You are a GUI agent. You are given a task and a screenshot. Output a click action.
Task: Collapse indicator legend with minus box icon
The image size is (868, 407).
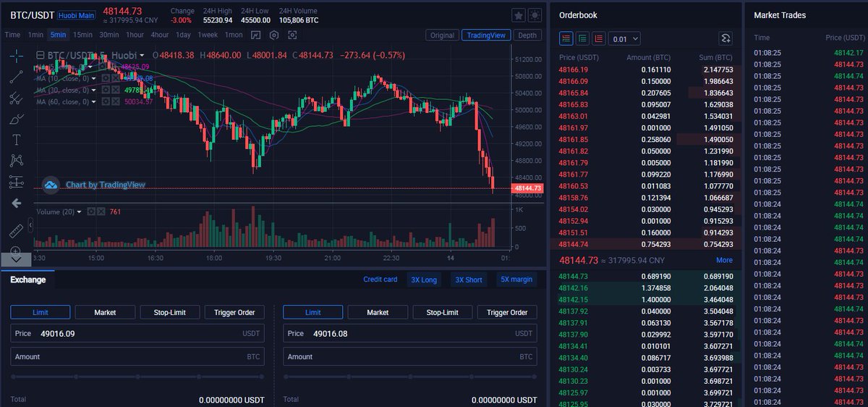coord(41,55)
